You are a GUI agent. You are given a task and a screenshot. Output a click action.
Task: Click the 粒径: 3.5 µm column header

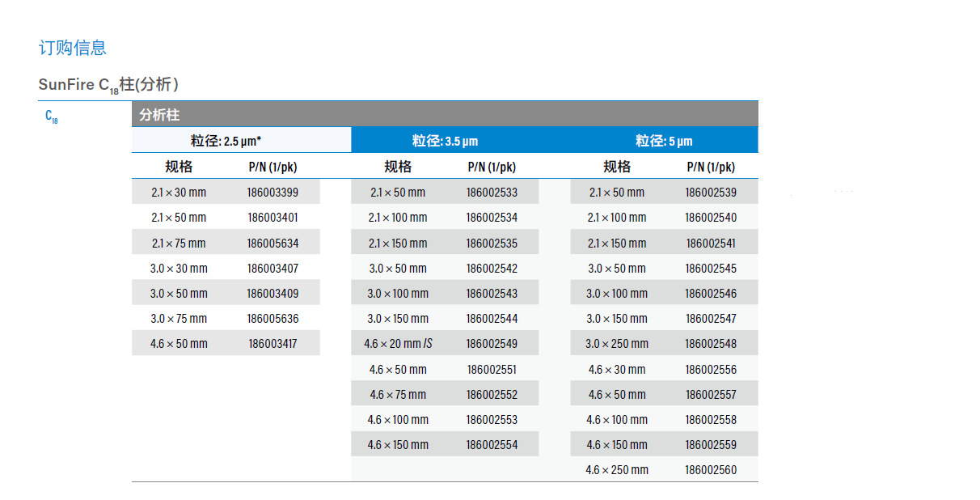[x=445, y=141]
